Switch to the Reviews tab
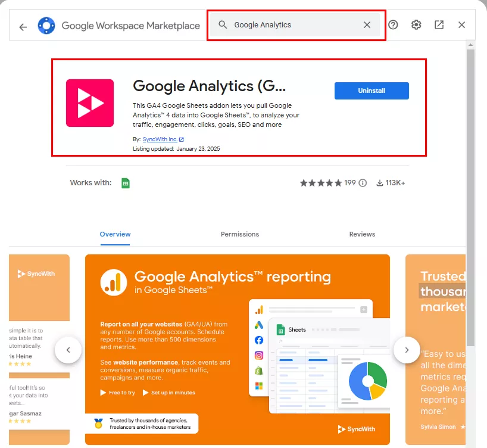 [x=362, y=234]
